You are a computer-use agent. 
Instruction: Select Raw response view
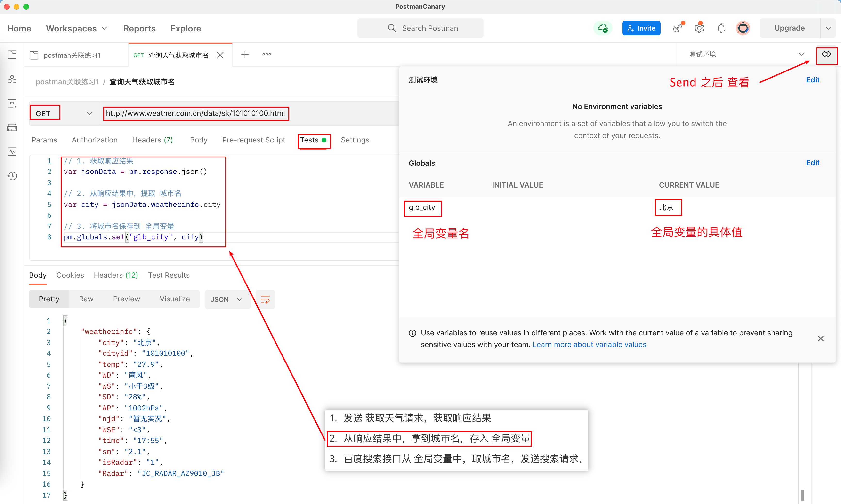pos(86,299)
